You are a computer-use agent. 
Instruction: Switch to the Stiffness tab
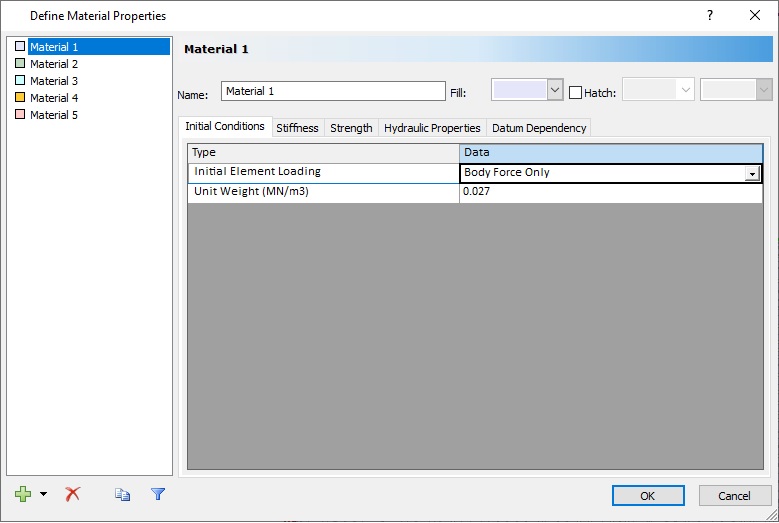click(x=297, y=128)
